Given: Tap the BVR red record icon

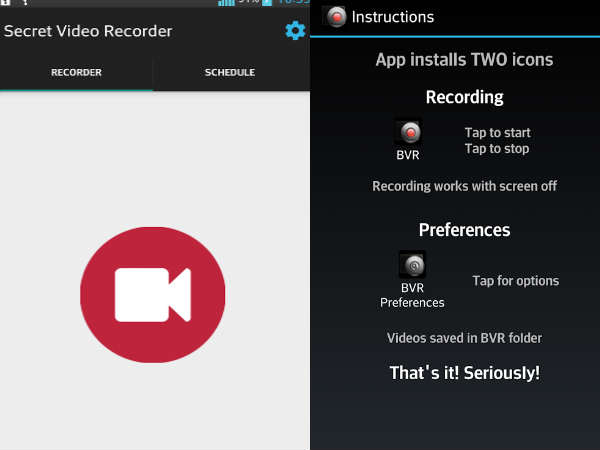Looking at the screenshot, I should [x=409, y=132].
